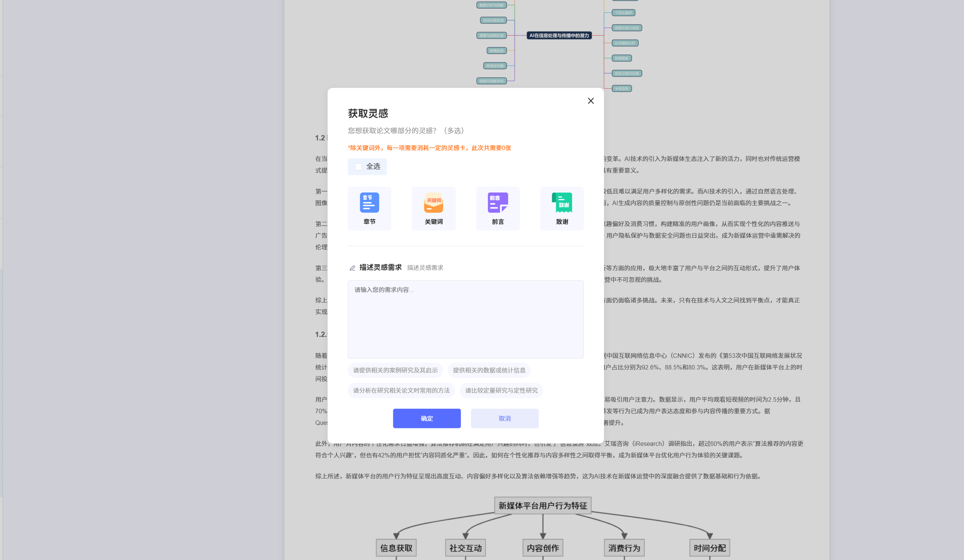The width and height of the screenshot is (964, 560).
Task: Click the pencil icon beside 描述灵感需求
Action: coord(352,268)
